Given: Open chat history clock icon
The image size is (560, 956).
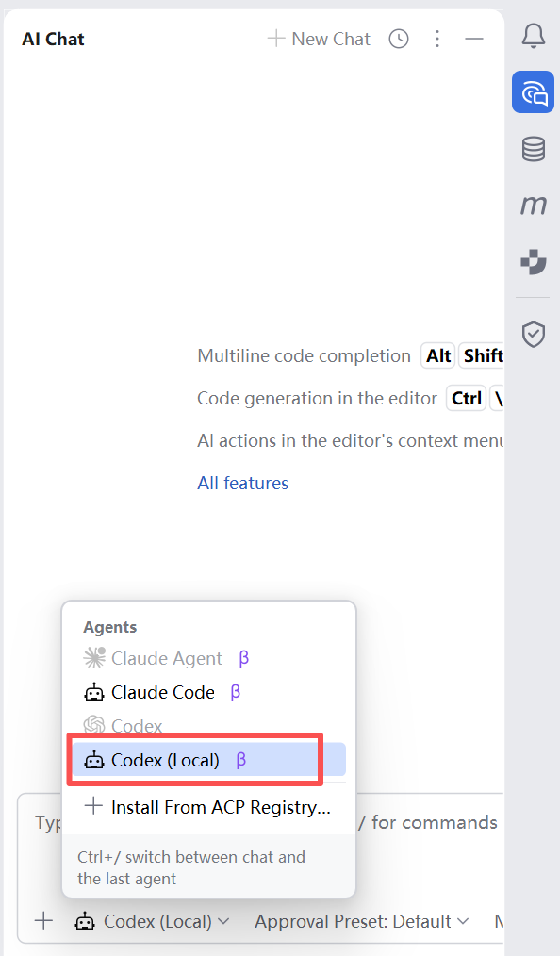Looking at the screenshot, I should 399,39.
